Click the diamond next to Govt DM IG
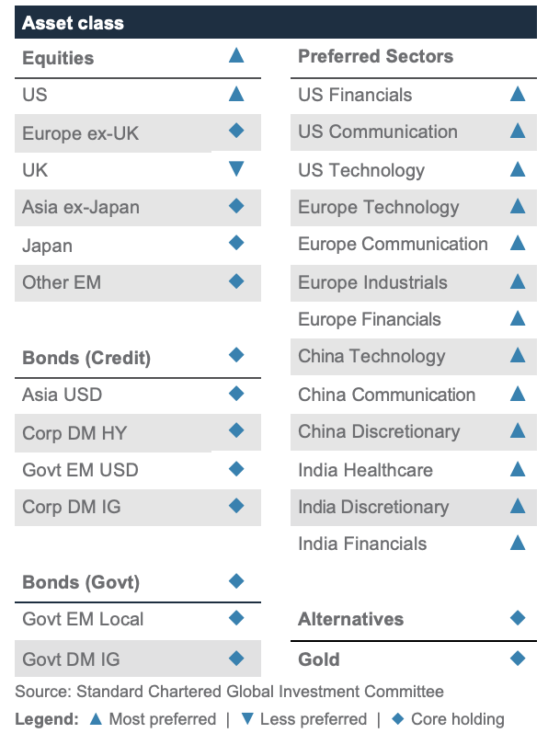The width and height of the screenshot is (548, 756). click(236, 658)
